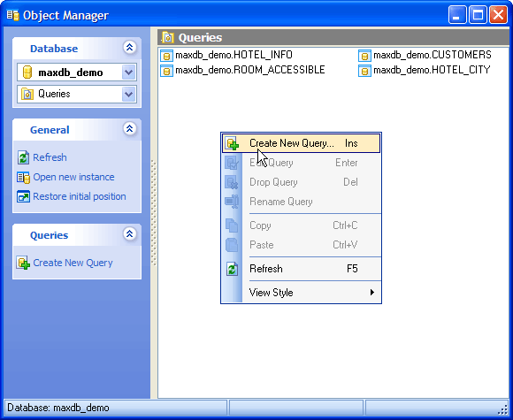Maximize the Object Manager window
The image size is (513, 420).
478,15
